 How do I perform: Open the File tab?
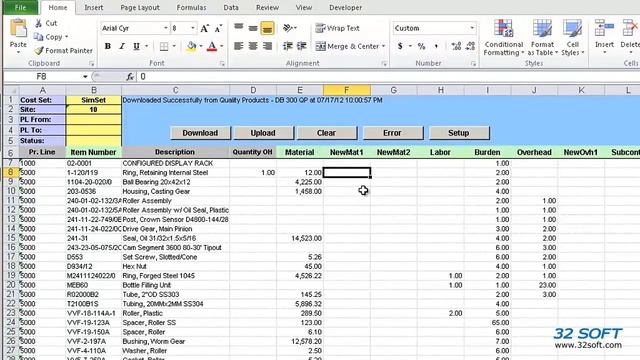tap(20, 7)
